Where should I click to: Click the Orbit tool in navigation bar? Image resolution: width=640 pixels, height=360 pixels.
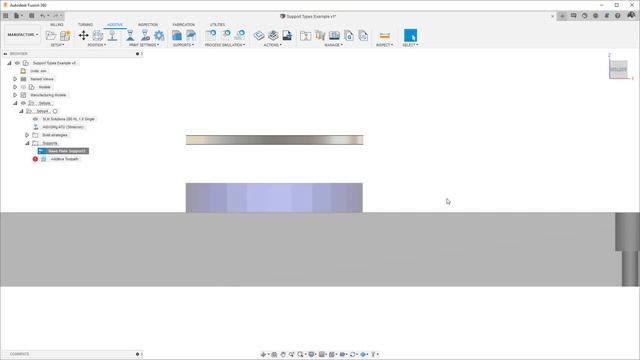(x=263, y=354)
